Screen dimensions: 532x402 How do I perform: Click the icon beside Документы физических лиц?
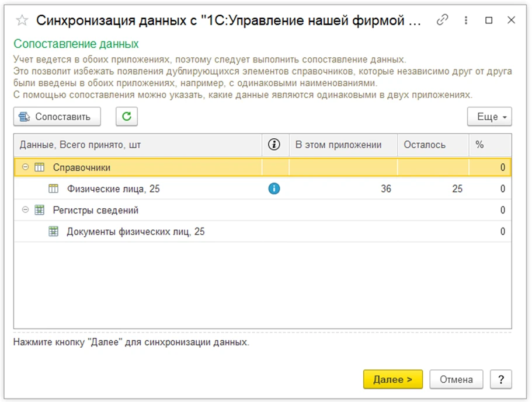pos(54,232)
